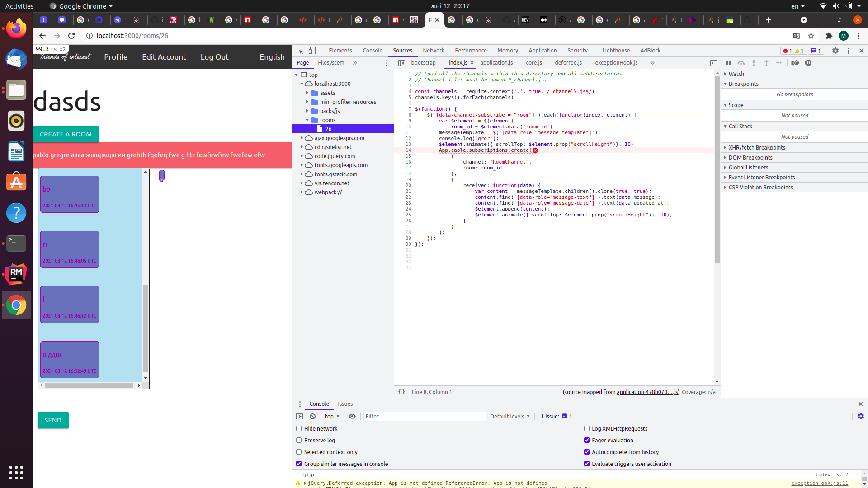This screenshot has width=868, height=488.
Task: Click the Step over next function call icon
Action: click(741, 63)
